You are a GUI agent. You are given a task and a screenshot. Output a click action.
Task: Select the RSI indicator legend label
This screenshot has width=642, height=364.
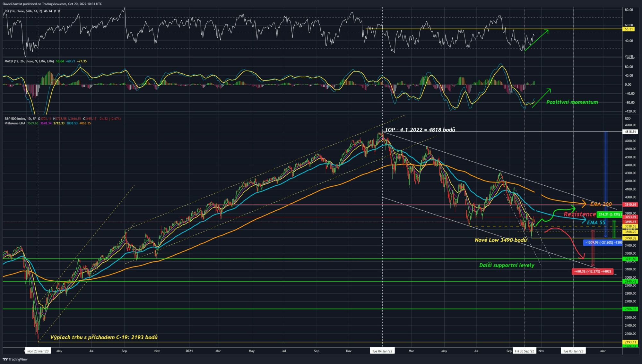click(23, 11)
